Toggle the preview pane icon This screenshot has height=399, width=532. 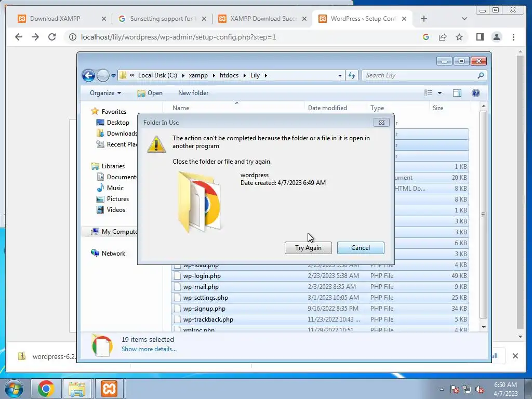(457, 93)
